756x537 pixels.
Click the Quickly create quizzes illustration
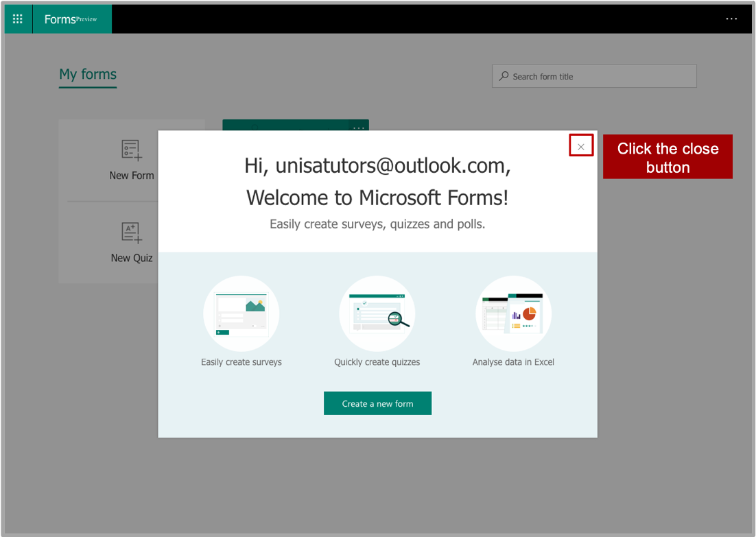click(x=377, y=313)
